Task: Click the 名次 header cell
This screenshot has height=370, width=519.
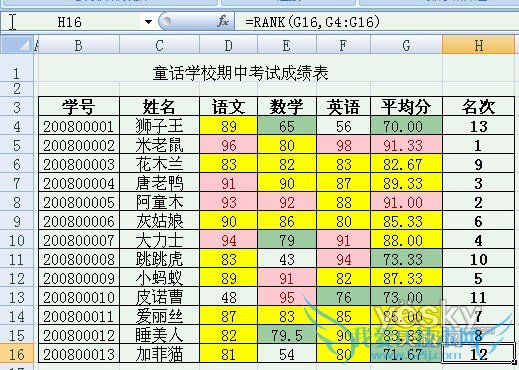Action: point(478,107)
